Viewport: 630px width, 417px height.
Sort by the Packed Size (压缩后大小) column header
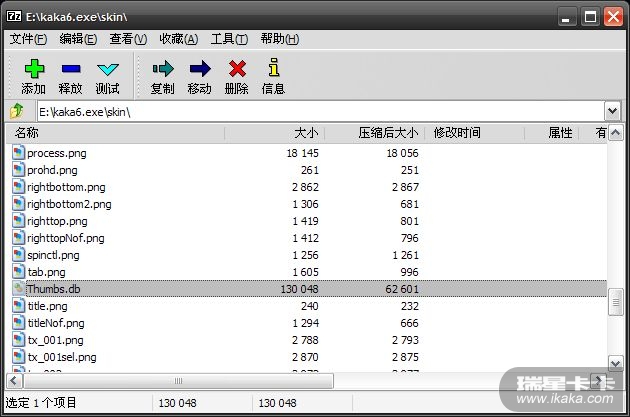pos(374,133)
